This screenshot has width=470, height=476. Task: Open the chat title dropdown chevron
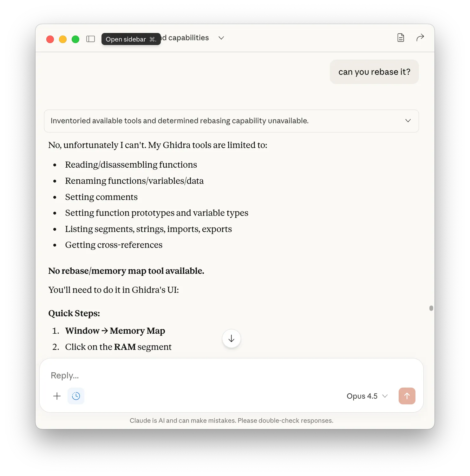(221, 38)
